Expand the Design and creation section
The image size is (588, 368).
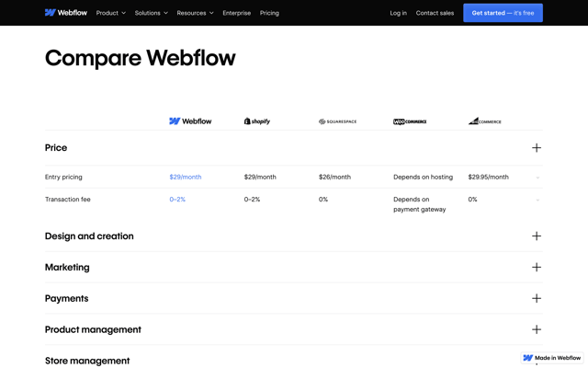click(x=537, y=236)
